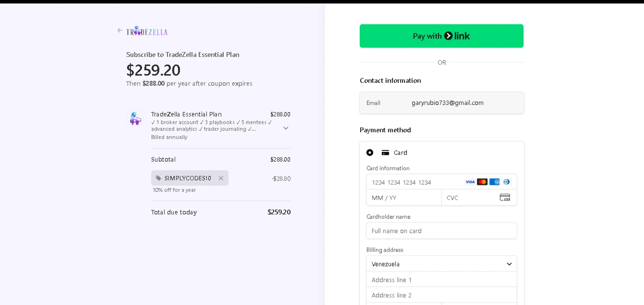Click the 'Then $288.00 per year' text
Viewport: 644px width, 305px height.
point(189,84)
